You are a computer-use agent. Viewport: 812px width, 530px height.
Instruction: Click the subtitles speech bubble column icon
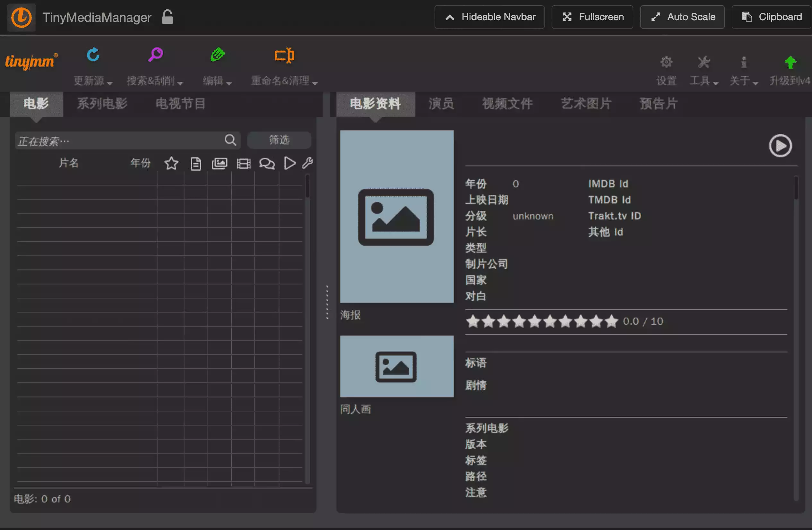[267, 163]
